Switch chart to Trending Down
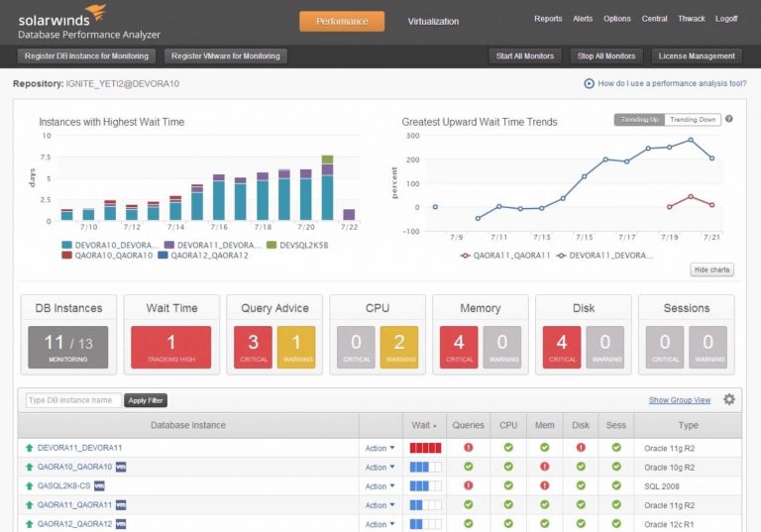This screenshot has width=761, height=532. [x=693, y=120]
